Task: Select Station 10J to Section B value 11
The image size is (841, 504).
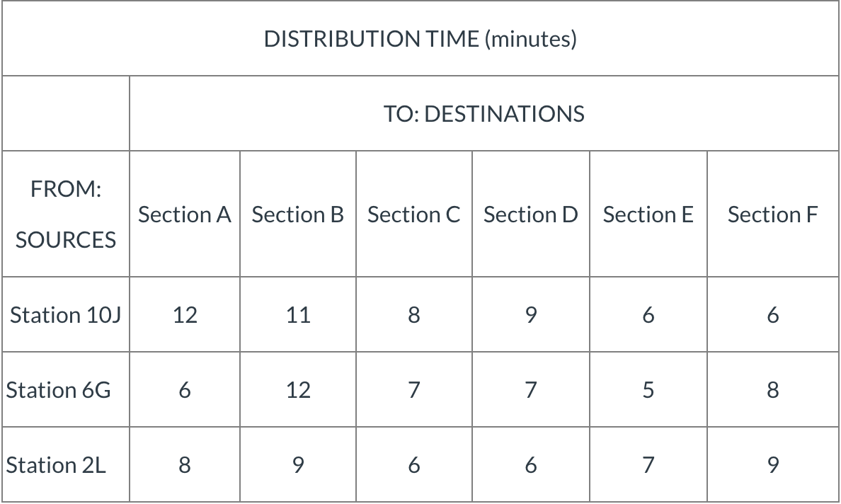Action: pyautogui.click(x=297, y=315)
